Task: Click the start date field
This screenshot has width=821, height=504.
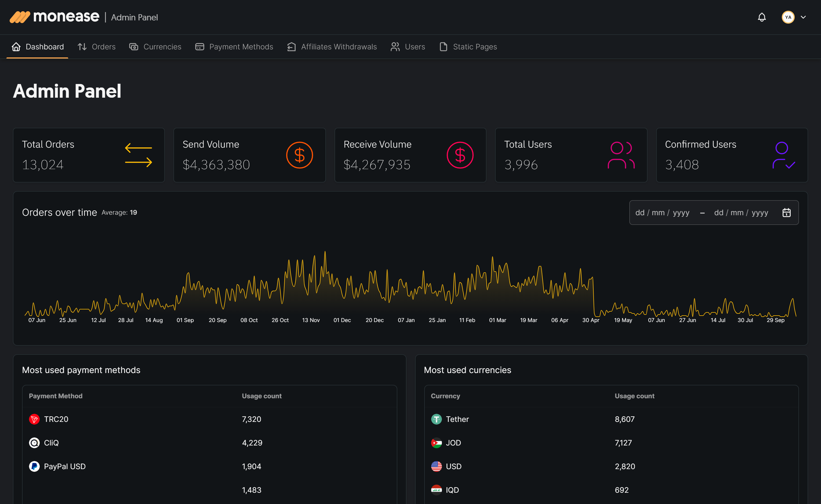Action: click(x=662, y=212)
